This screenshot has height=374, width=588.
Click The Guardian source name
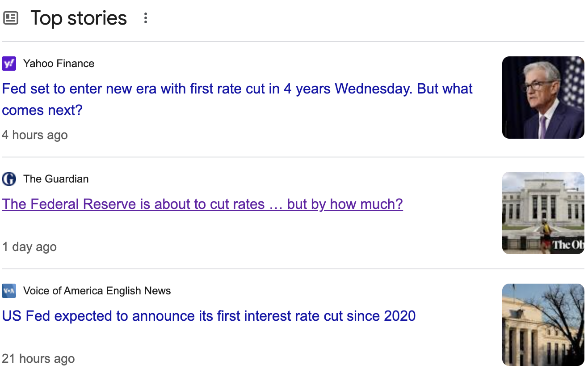(x=56, y=179)
